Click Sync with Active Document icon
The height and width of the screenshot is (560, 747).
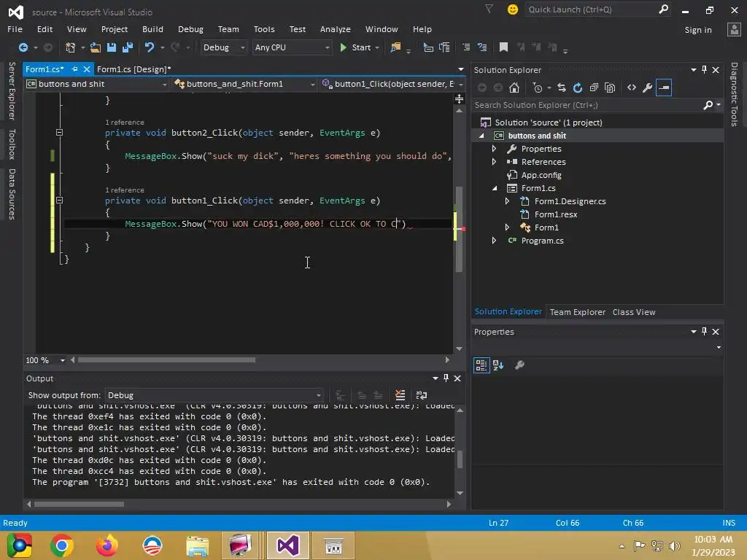coord(562,87)
